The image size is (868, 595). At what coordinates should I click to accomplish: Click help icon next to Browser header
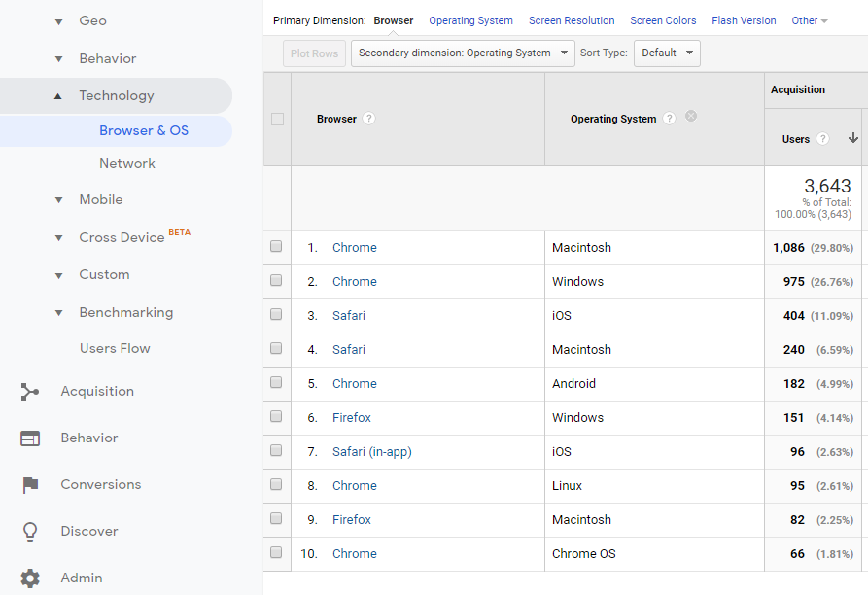point(369,119)
